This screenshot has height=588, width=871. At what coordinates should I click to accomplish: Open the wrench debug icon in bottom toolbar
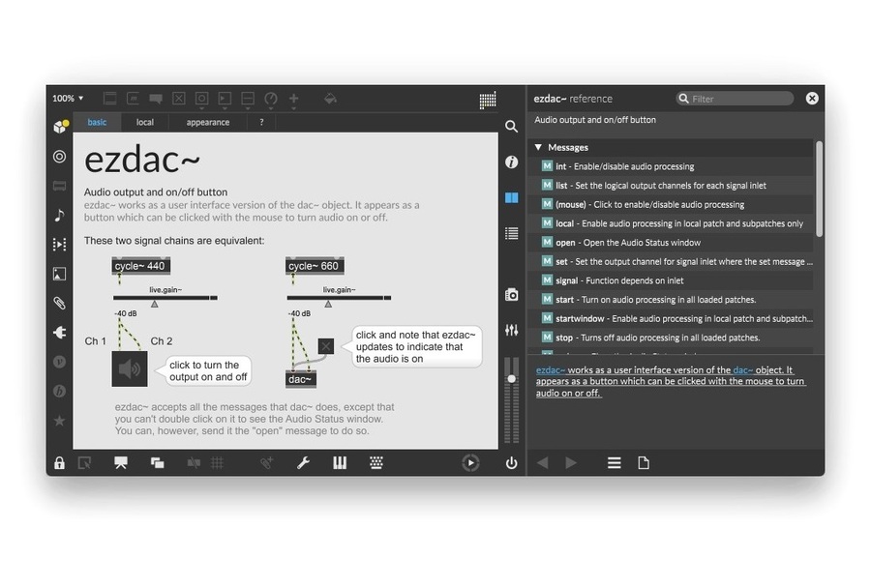pyautogui.click(x=303, y=462)
